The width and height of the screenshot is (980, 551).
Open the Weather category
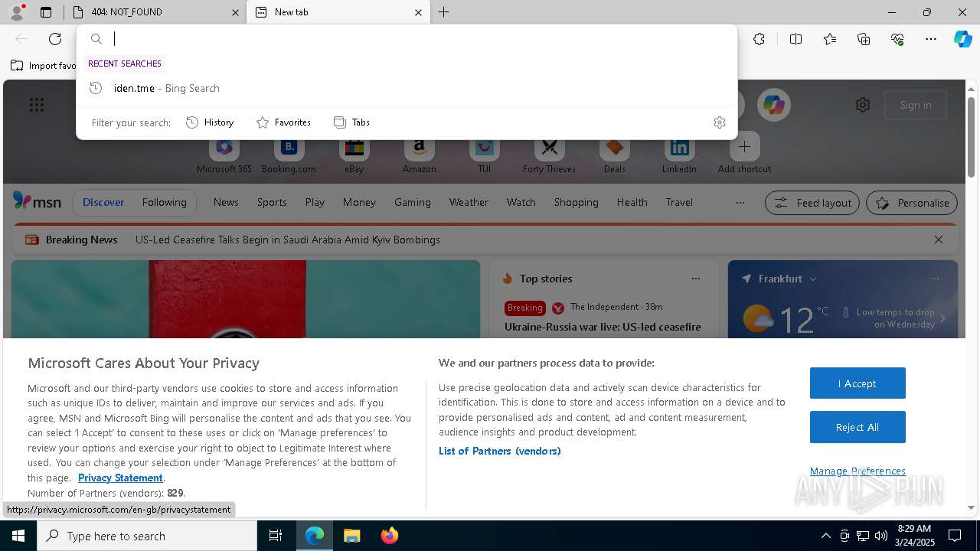(x=469, y=202)
